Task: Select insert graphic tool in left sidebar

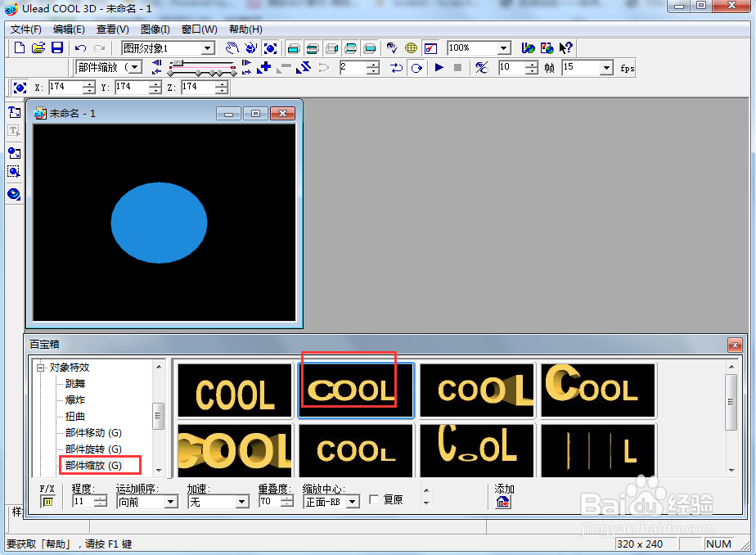Action: click(14, 153)
